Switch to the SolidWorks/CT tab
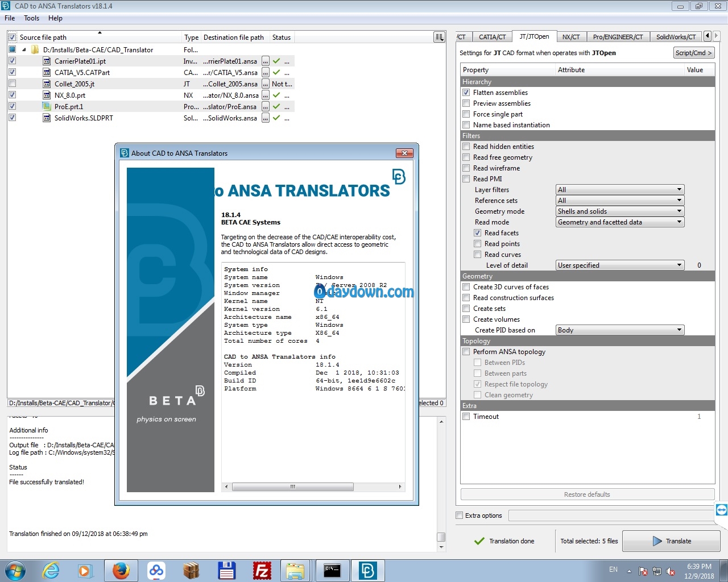728x582 pixels. point(676,37)
